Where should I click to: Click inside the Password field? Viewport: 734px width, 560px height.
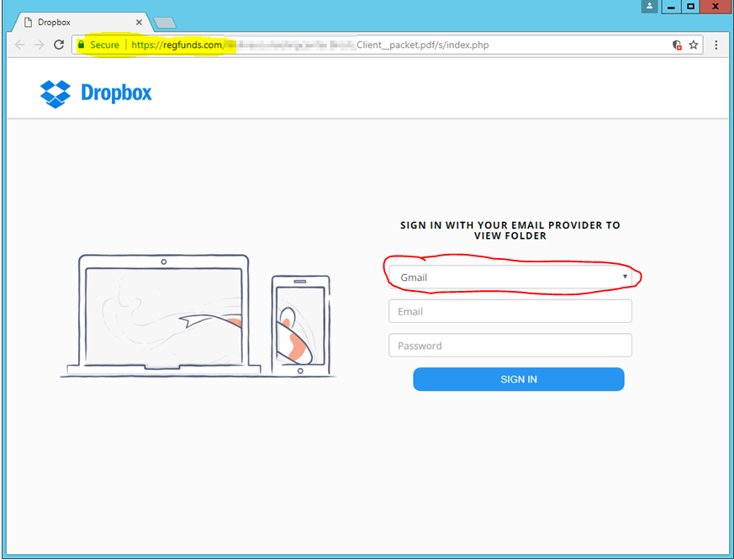(510, 345)
